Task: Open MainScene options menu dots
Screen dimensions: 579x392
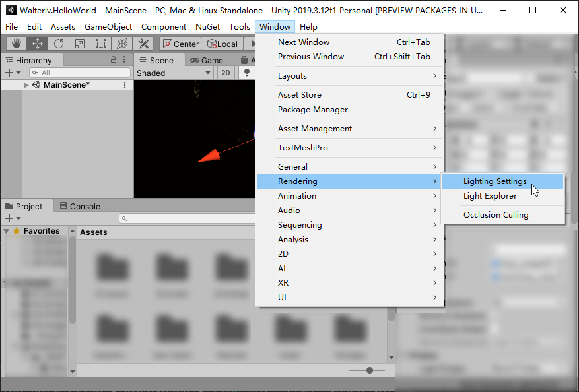Action: click(x=125, y=85)
